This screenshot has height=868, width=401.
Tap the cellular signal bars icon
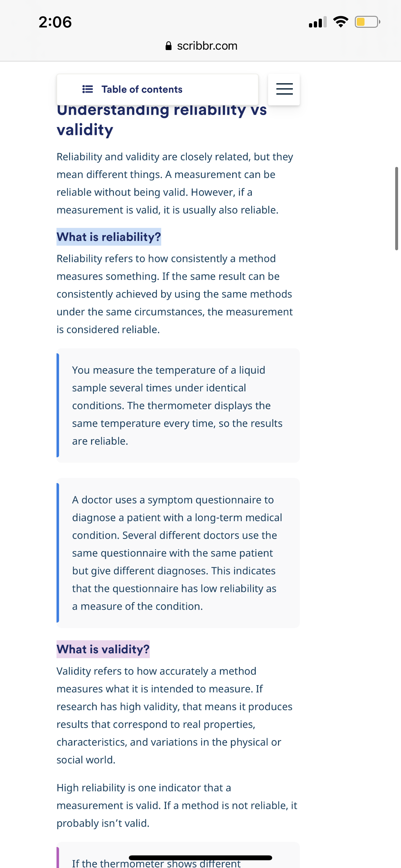point(317,22)
